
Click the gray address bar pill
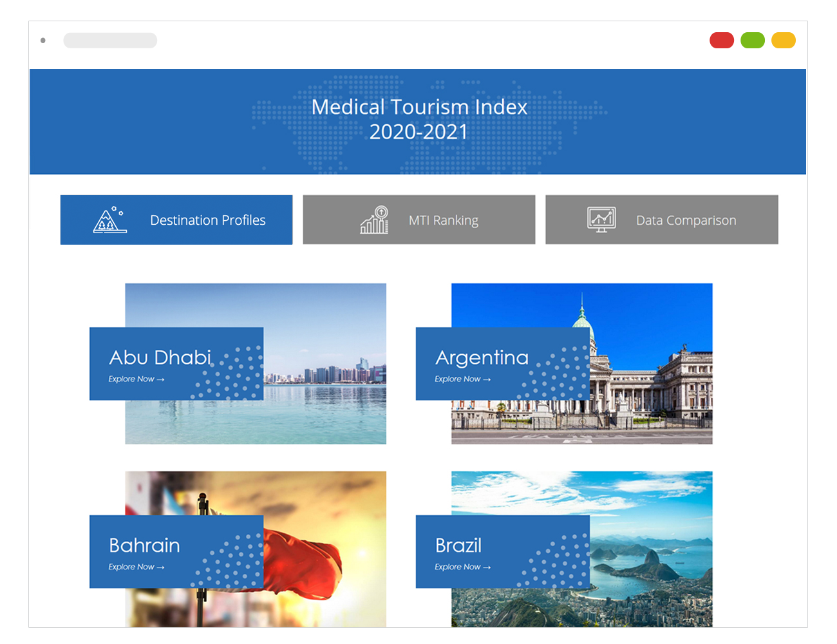point(110,41)
